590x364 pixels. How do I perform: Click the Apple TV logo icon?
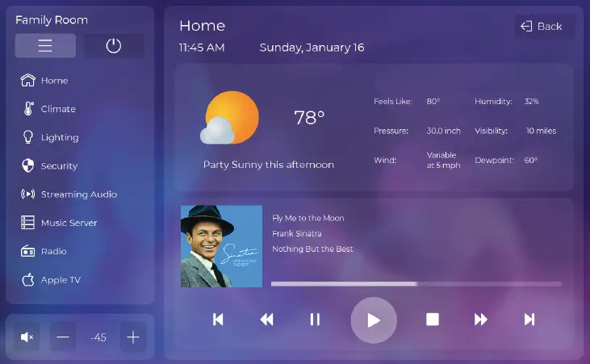click(x=27, y=280)
